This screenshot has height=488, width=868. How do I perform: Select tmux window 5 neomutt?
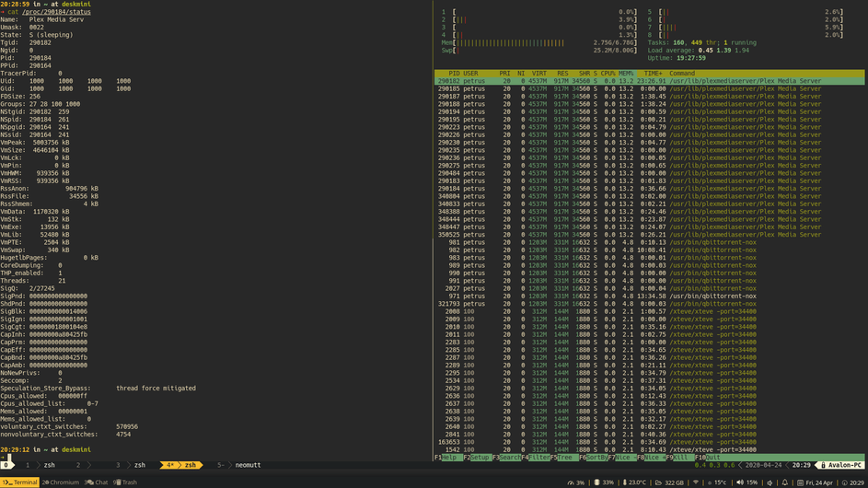(239, 465)
